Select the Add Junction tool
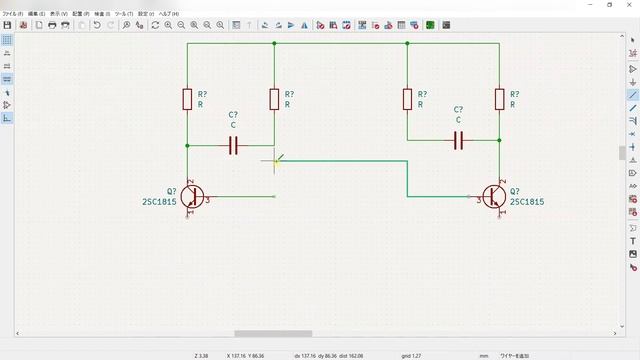 [633, 147]
